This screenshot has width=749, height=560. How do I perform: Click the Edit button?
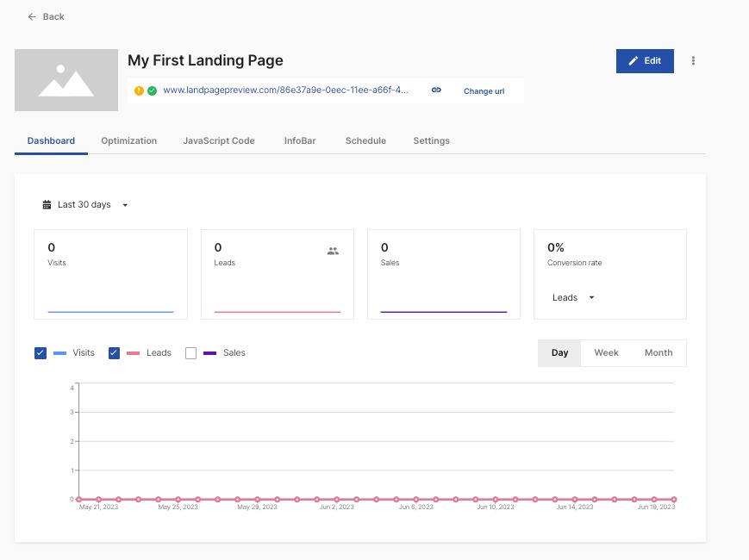(645, 61)
